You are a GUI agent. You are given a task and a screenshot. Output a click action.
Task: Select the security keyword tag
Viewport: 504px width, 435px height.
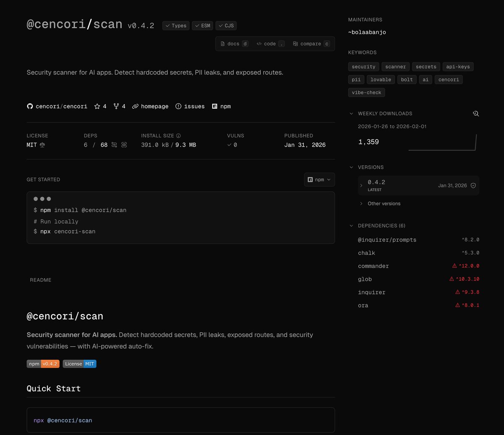(364, 66)
